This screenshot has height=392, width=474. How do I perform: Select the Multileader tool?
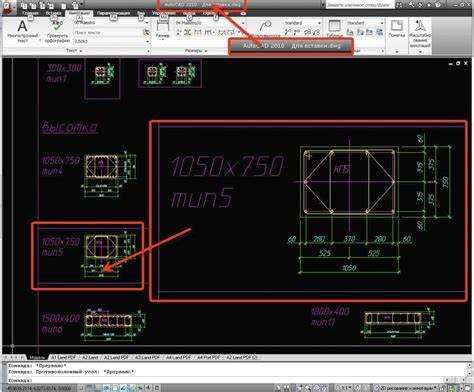pyautogui.click(x=266, y=28)
